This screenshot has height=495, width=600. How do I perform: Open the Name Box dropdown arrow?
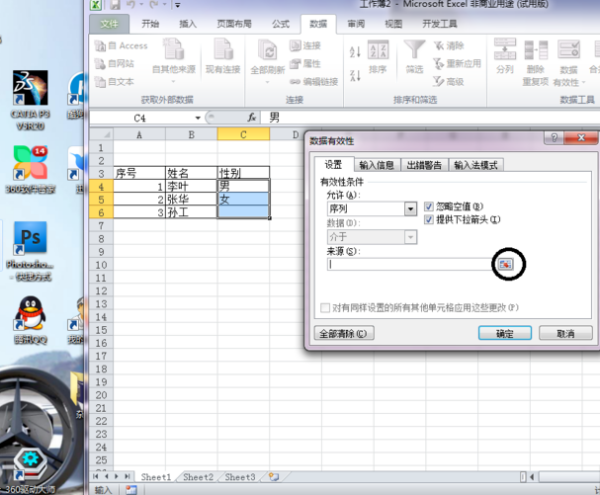[x=198, y=118]
